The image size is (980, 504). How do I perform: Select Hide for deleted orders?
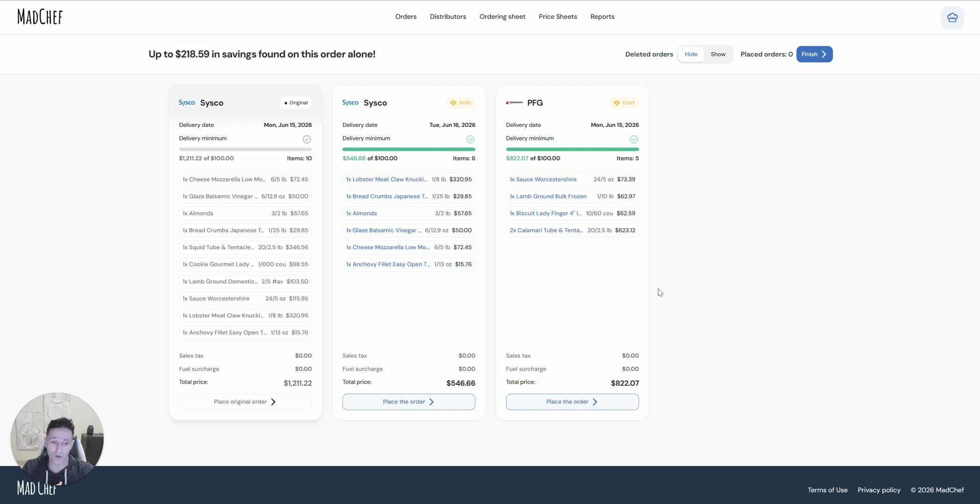coord(691,54)
